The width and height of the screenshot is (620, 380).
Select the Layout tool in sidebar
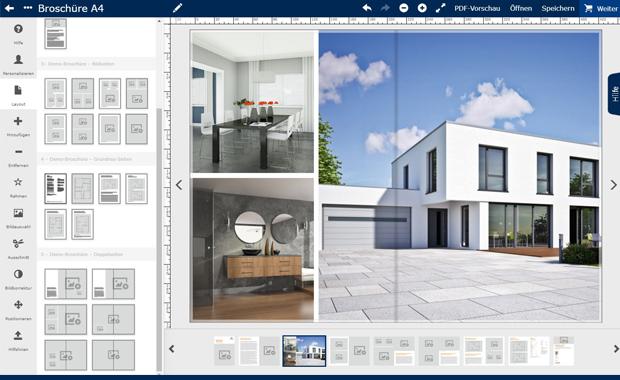coord(18,95)
